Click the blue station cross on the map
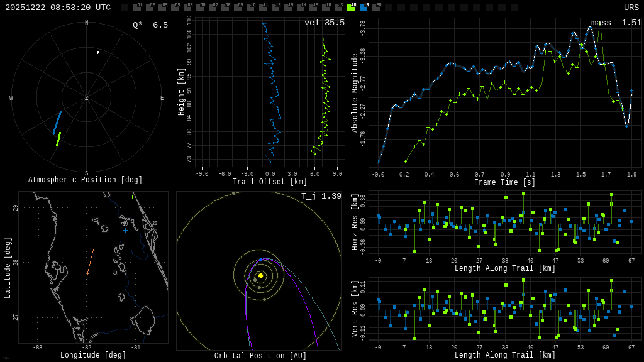Image resolution: width=644 pixels, height=362 pixels. pyautogui.click(x=125, y=230)
